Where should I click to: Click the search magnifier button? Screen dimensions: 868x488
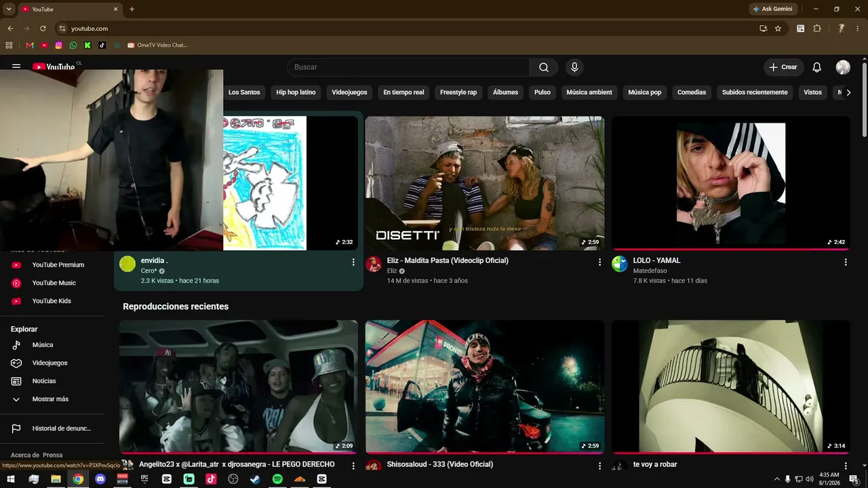(x=544, y=67)
